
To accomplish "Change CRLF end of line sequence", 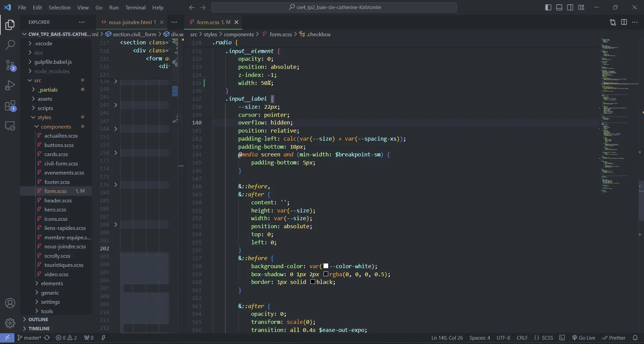I will [x=522, y=338].
